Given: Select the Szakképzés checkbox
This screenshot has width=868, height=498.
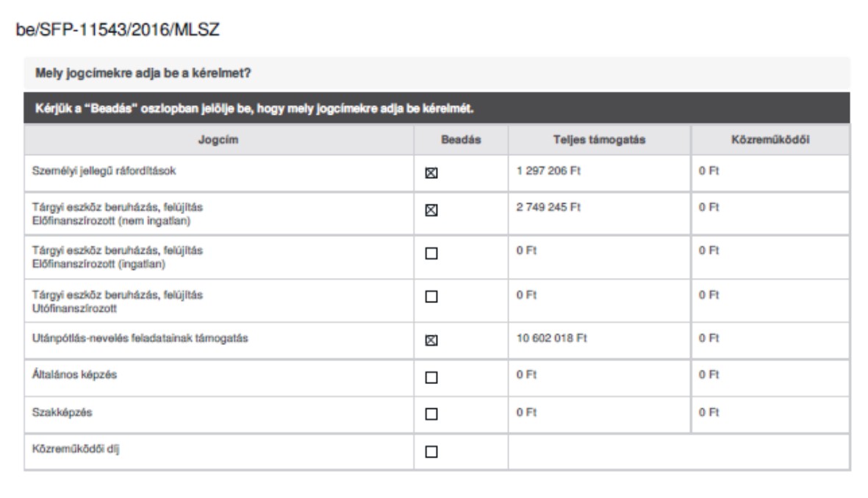Looking at the screenshot, I should point(431,414).
